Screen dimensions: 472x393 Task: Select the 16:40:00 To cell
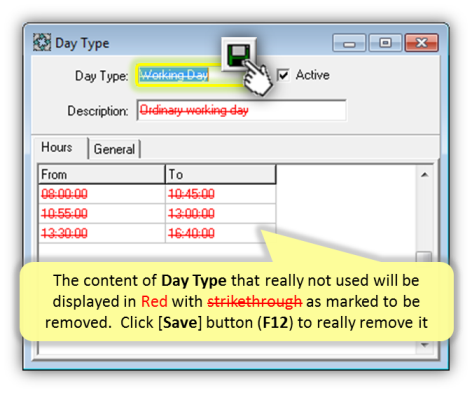coord(221,233)
